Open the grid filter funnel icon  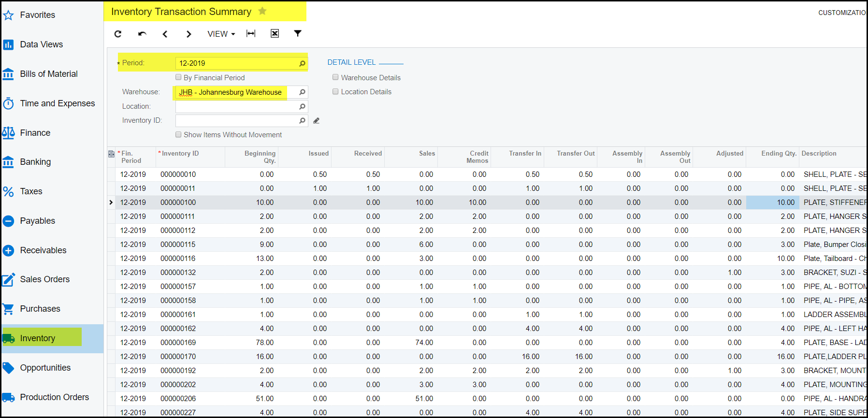(x=298, y=33)
